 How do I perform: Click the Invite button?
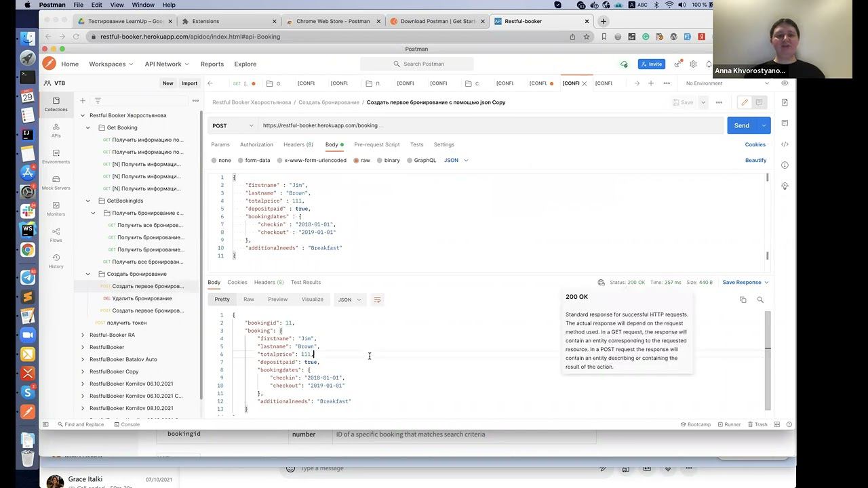[x=652, y=64]
